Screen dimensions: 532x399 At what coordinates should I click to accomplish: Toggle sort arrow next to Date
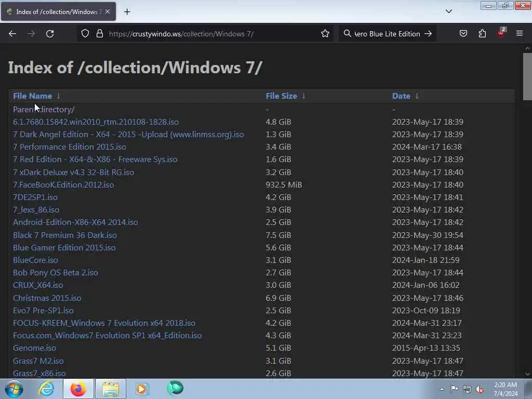417,96
